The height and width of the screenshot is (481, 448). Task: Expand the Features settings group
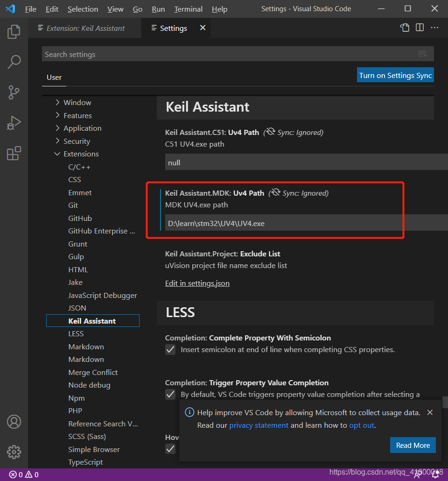57,115
